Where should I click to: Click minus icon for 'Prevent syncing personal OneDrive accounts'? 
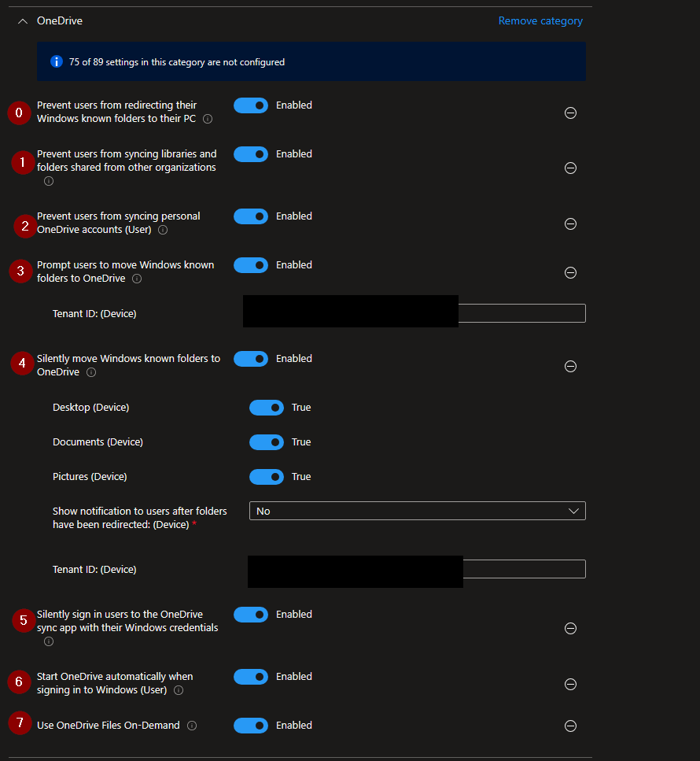coord(571,223)
